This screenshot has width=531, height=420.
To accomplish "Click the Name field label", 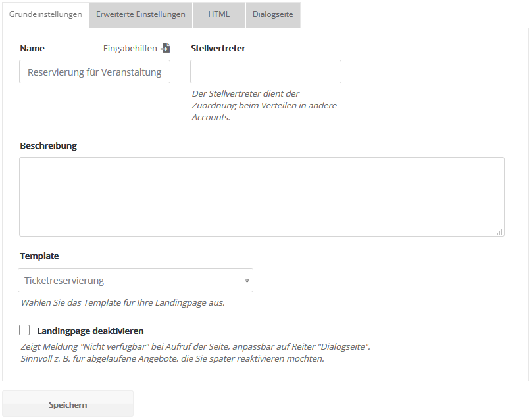I will click(x=32, y=48).
